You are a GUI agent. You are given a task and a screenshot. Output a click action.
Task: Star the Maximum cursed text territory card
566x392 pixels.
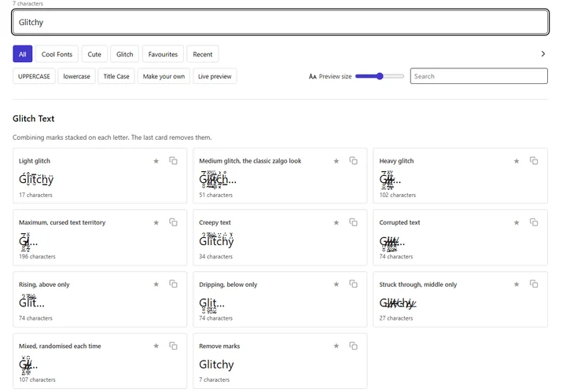click(156, 222)
